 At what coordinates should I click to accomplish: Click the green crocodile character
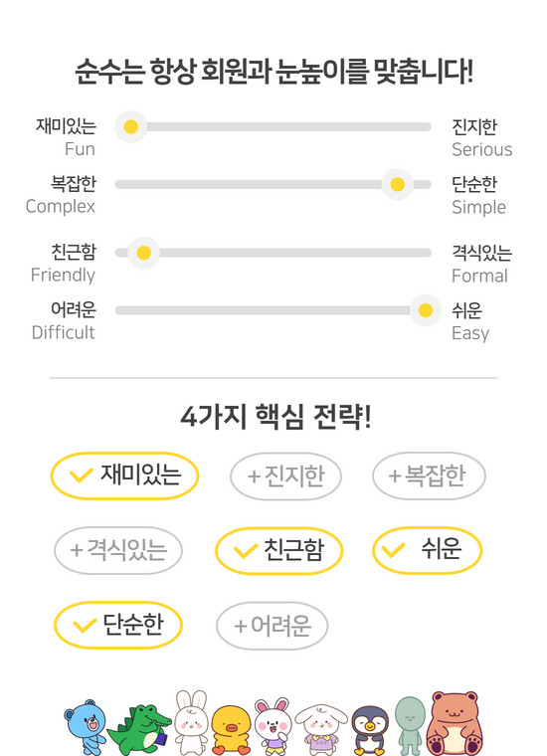pos(139,730)
